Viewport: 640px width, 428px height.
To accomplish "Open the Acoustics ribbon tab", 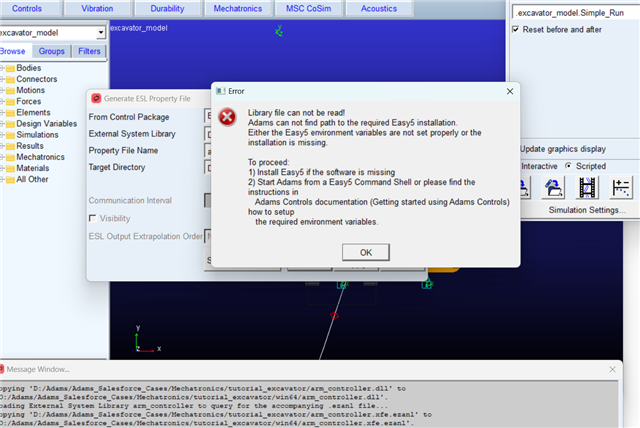I will (379, 8).
